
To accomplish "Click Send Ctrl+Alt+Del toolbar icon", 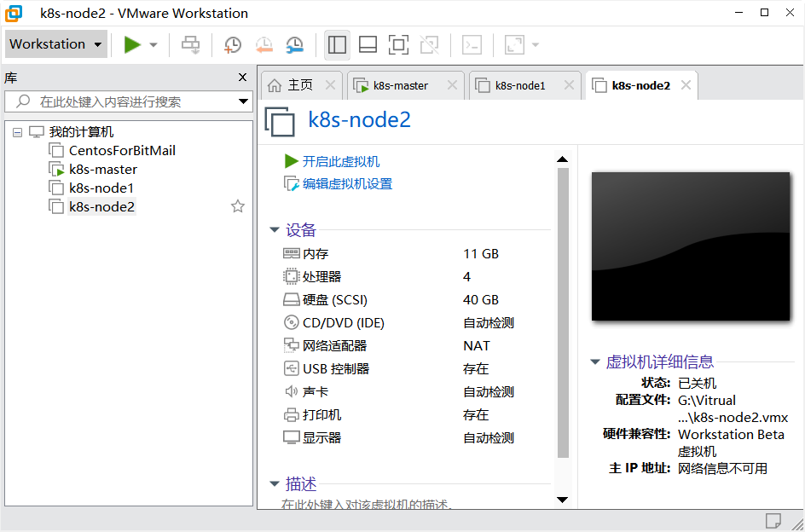I will pyautogui.click(x=190, y=44).
